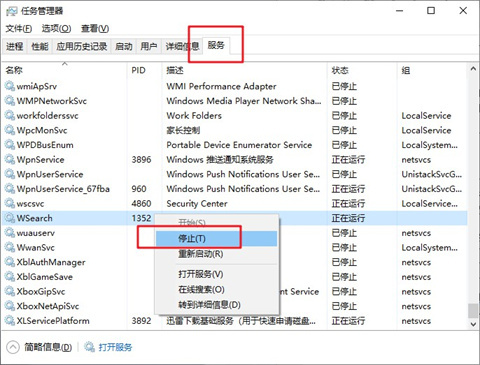Choose 停止(T) in the context menu

click(x=216, y=238)
